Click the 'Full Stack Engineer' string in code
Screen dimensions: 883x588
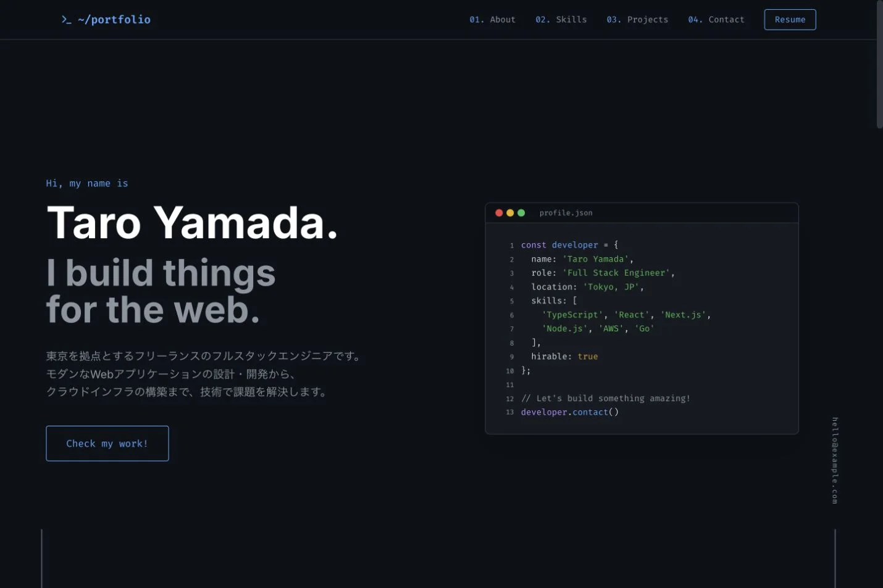(616, 273)
